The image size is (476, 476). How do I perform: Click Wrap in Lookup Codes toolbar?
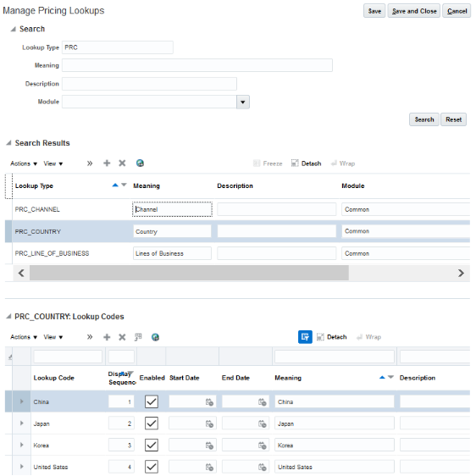(x=368, y=337)
